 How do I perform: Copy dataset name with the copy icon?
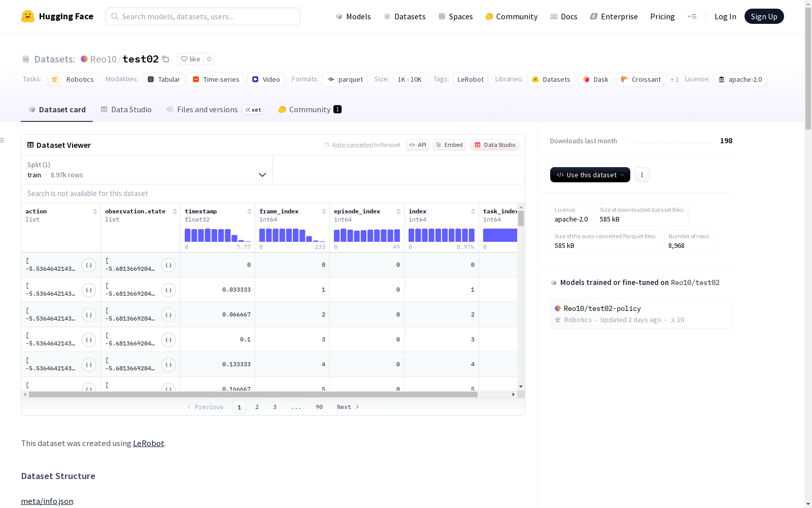[x=165, y=59]
